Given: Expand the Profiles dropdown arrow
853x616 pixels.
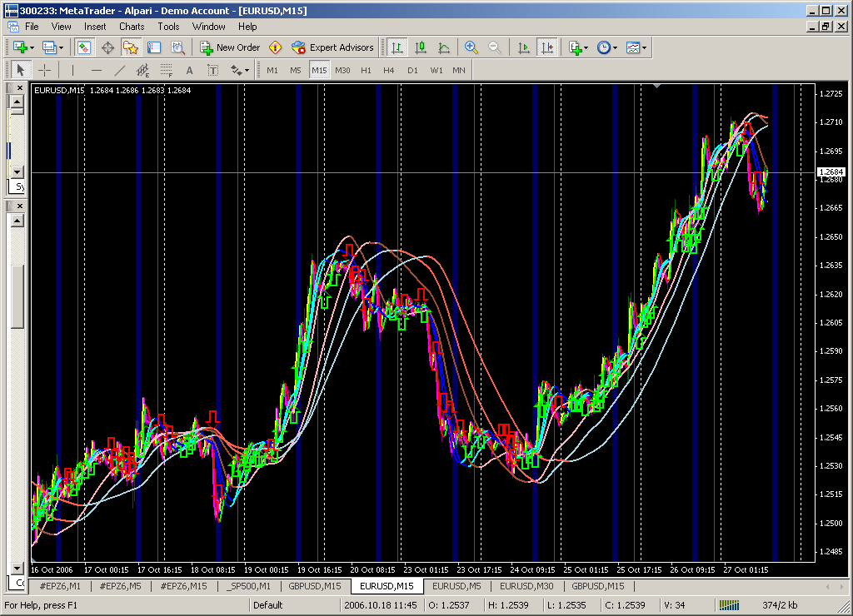Looking at the screenshot, I should click(x=61, y=47).
